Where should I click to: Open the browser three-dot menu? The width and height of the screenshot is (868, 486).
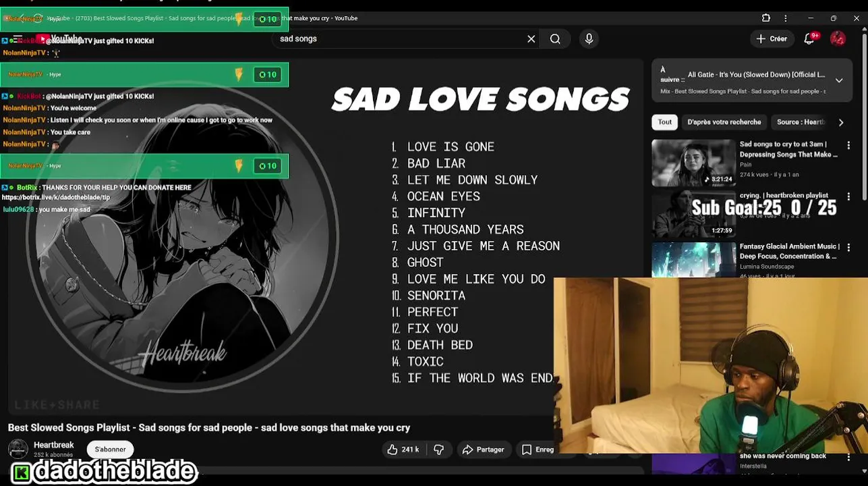click(x=785, y=18)
